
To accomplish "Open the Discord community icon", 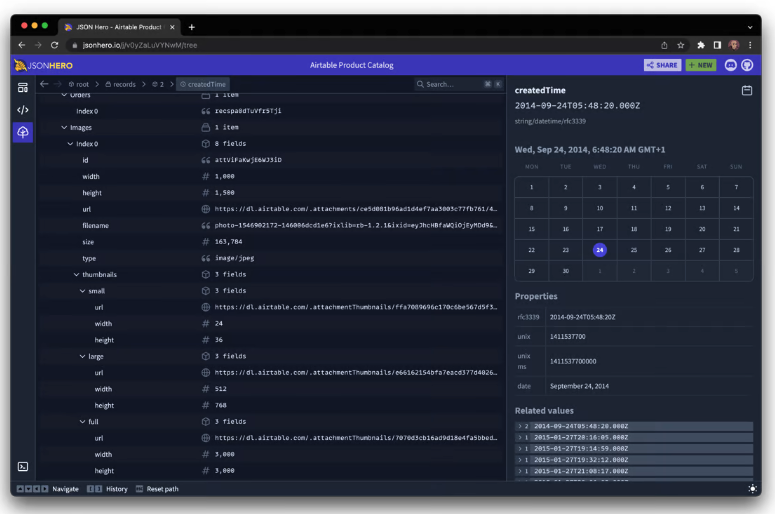I will click(x=731, y=65).
